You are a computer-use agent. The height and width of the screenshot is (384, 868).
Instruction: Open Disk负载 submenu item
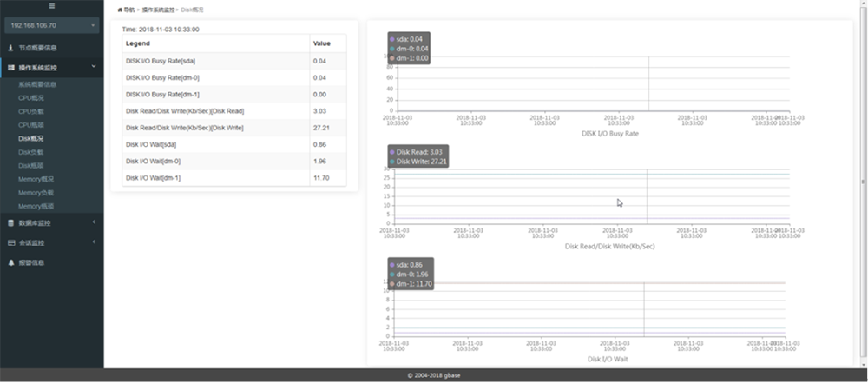[x=31, y=152]
